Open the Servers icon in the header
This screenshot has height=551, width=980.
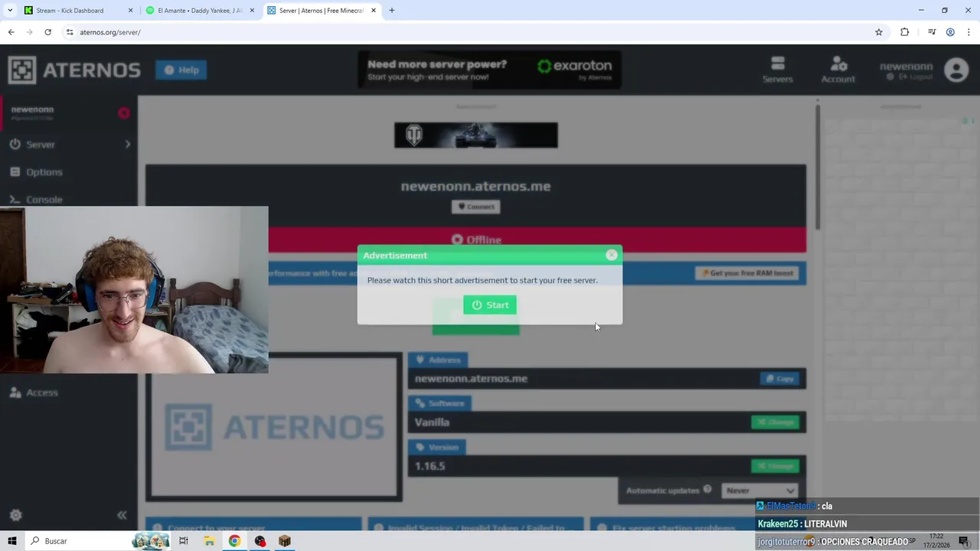(777, 70)
